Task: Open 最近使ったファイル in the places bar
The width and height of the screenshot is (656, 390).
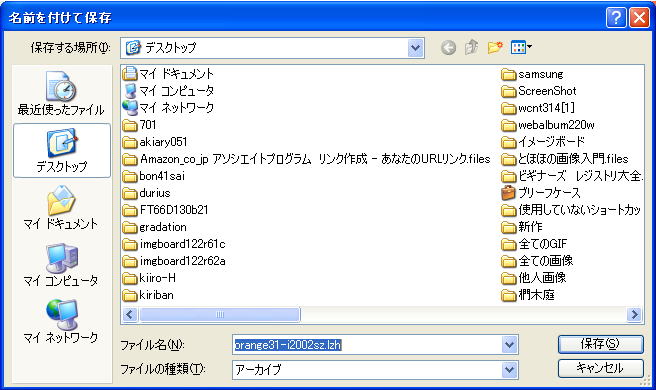Action: coord(61,93)
